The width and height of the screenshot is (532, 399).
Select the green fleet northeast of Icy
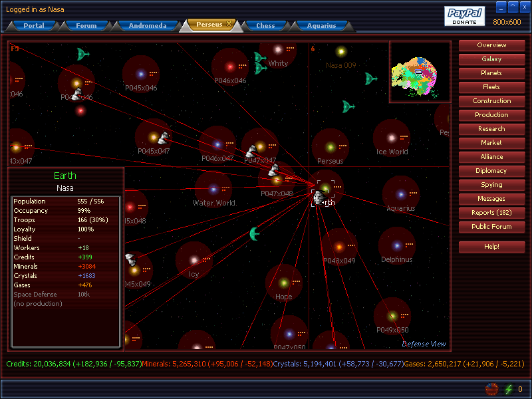[255, 234]
